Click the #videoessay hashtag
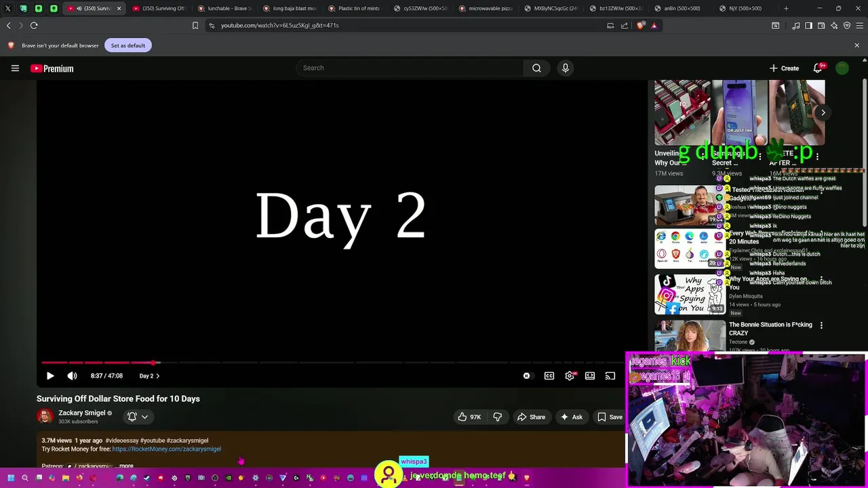 pos(122,441)
